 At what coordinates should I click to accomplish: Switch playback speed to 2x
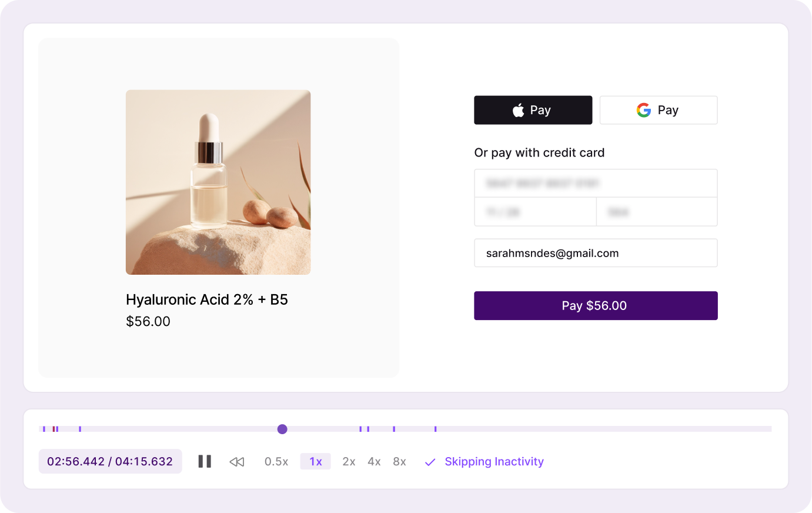[x=349, y=462]
